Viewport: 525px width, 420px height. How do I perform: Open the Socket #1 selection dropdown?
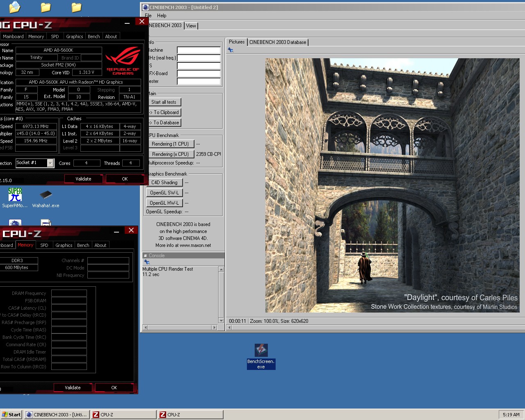pos(50,163)
